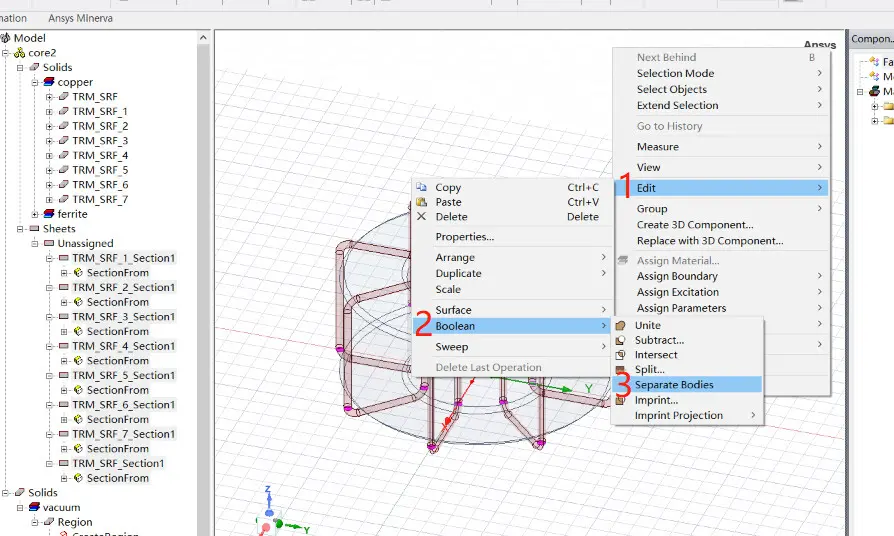The image size is (894, 536).
Task: Click the Model root icon in tree
Action: coord(5,38)
